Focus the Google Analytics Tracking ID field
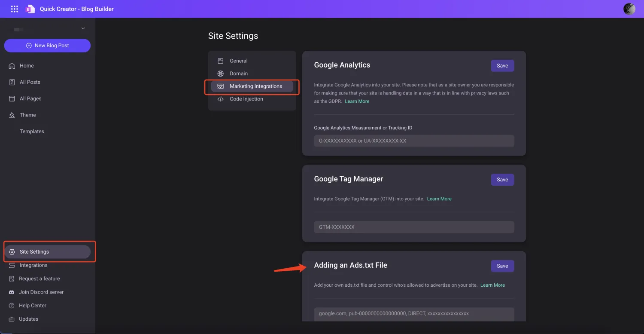 (x=414, y=141)
